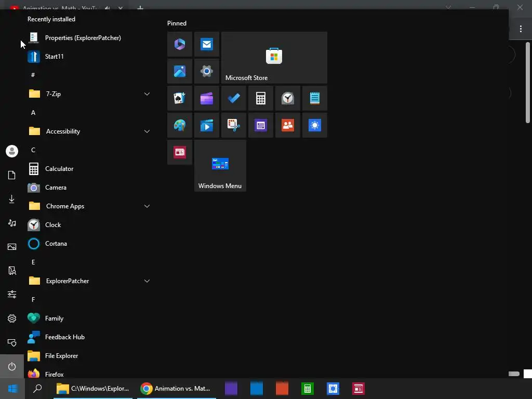The image size is (532, 399).
Task: Open the Notepad pinned tile
Action: (315, 98)
